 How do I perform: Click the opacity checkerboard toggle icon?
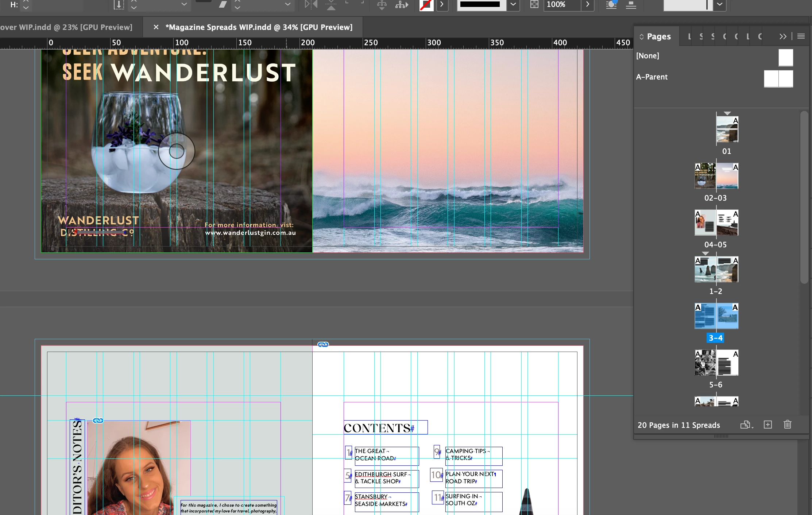(534, 5)
